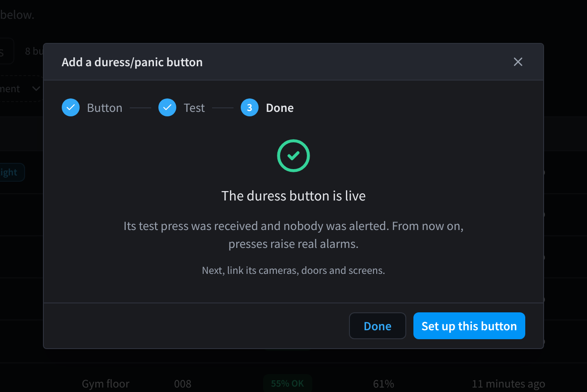The image size is (587, 392).
Task: Click 'Gym floor' cell in background table
Action: tap(106, 384)
